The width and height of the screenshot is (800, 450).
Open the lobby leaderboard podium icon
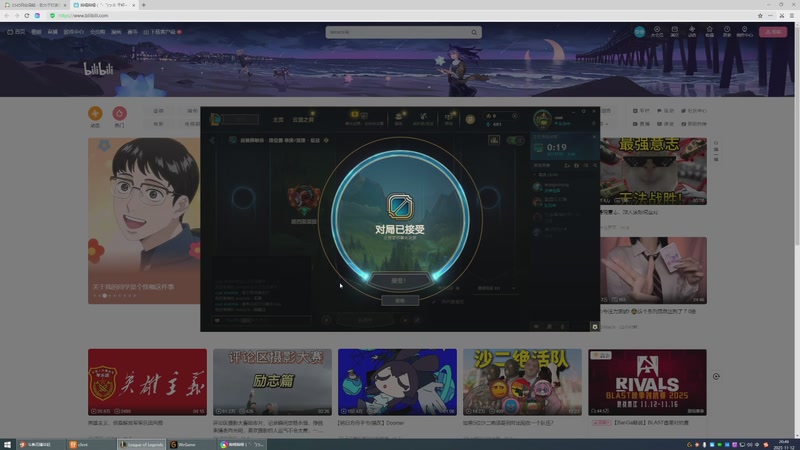click(494, 140)
